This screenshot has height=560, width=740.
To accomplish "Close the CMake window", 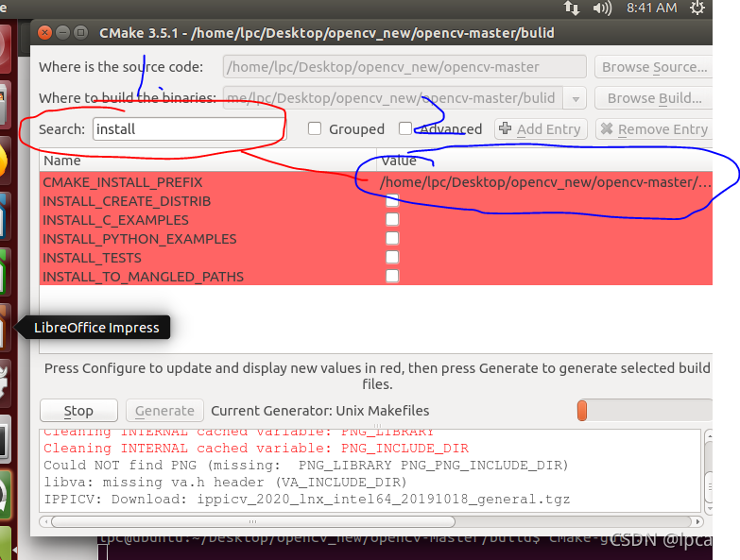I will tap(44, 32).
